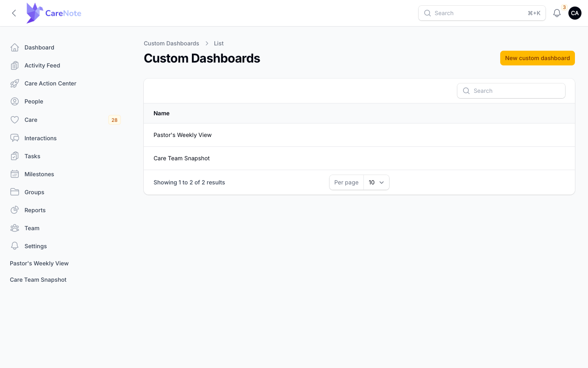Click the Dashboard home icon
The height and width of the screenshot is (368, 588).
[15, 47]
